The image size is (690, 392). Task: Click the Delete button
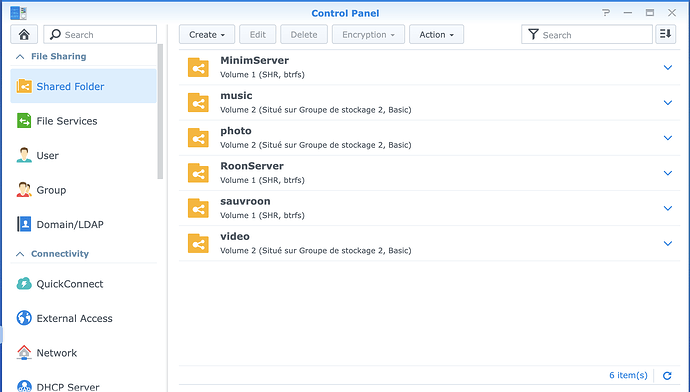point(304,34)
